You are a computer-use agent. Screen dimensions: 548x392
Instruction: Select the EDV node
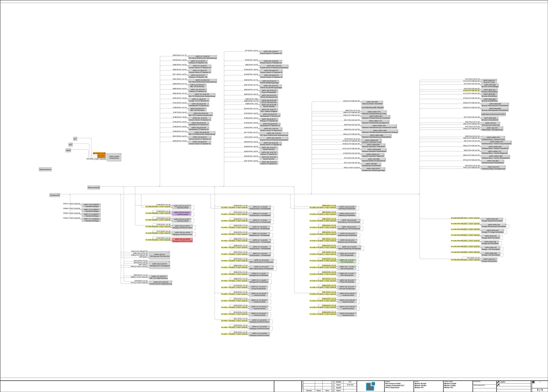(70, 145)
